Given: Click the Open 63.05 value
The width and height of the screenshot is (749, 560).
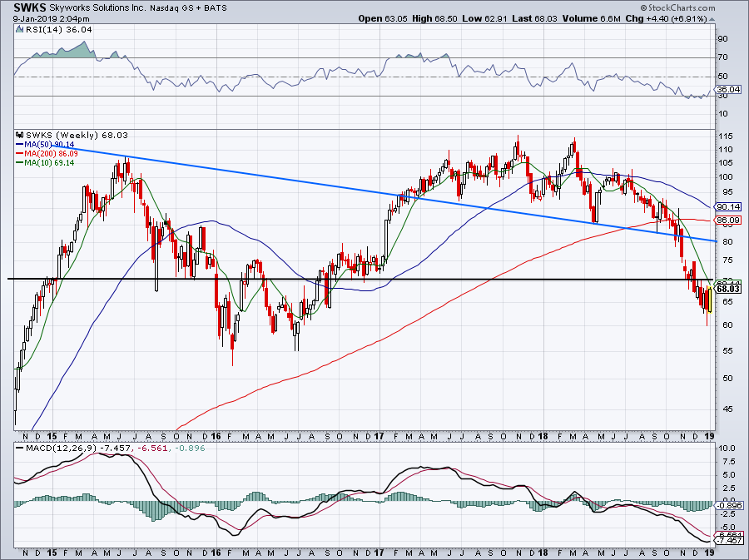Looking at the screenshot, I should (382, 19).
